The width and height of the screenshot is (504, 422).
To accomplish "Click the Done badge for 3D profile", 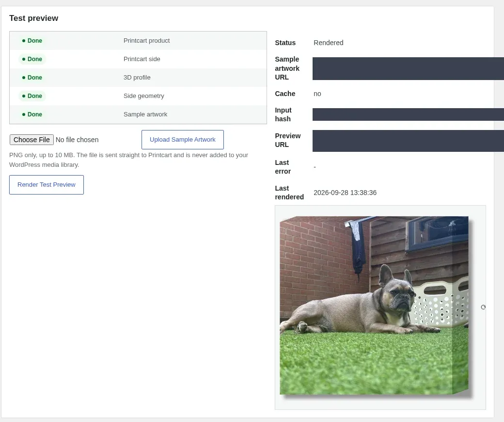I will pyautogui.click(x=32, y=78).
